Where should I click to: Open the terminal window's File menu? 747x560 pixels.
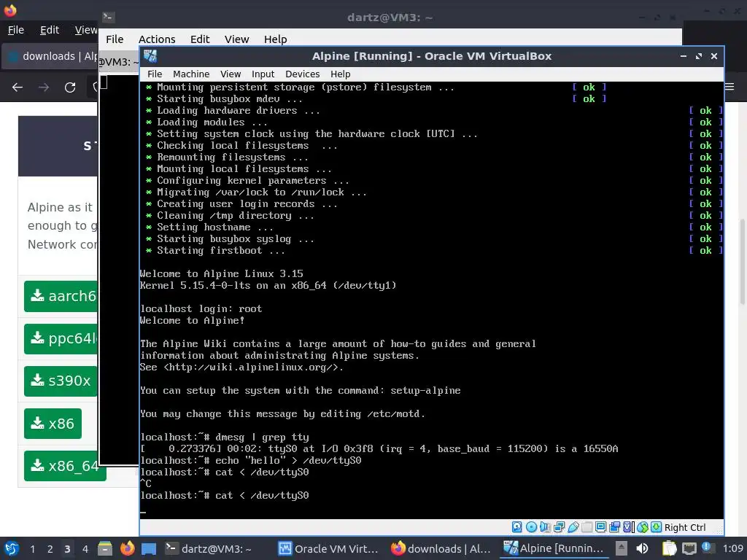point(115,39)
